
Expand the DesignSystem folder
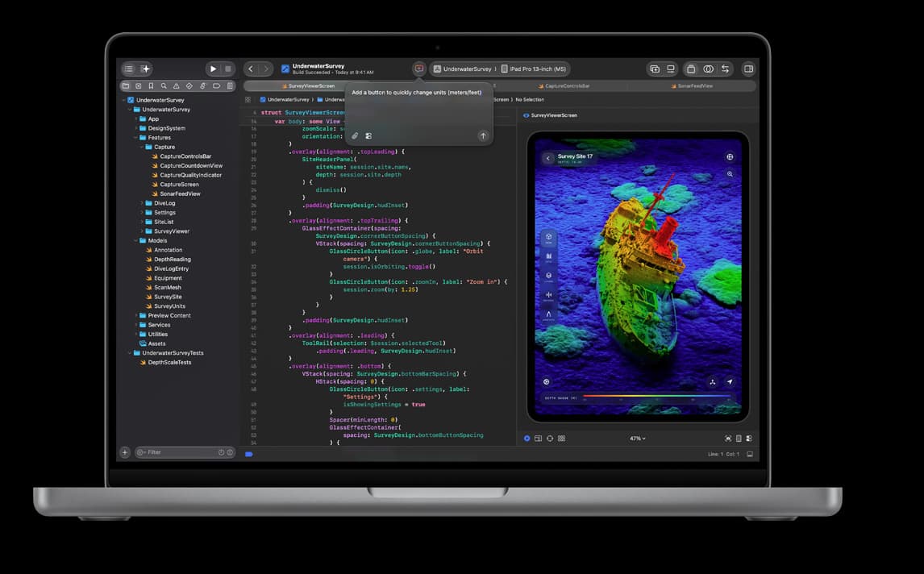(x=136, y=128)
